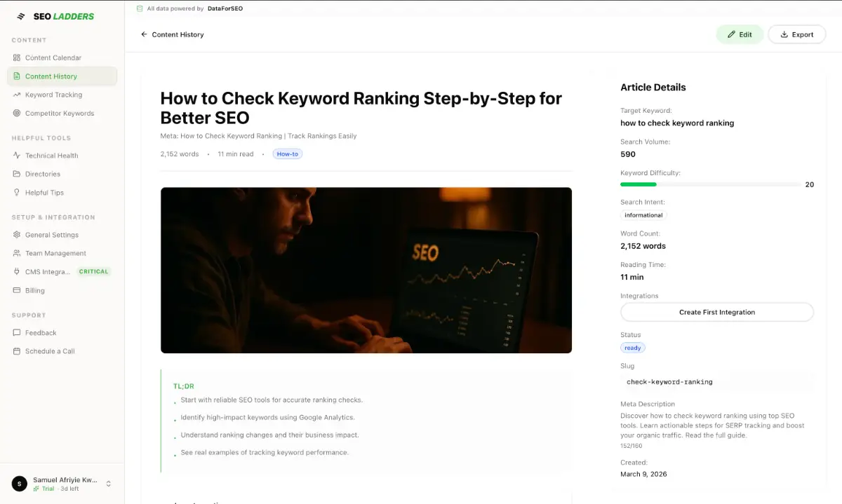Click the Keyword Tracking trend icon
This screenshot has width=842, height=504.
tap(17, 95)
